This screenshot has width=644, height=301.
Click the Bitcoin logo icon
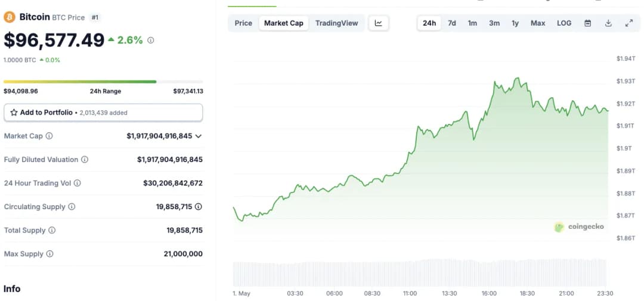point(10,17)
